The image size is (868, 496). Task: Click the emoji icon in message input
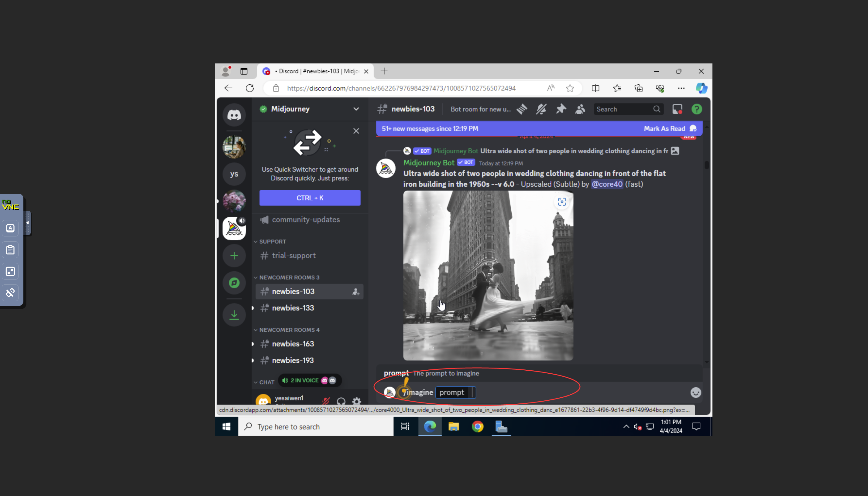coord(695,392)
